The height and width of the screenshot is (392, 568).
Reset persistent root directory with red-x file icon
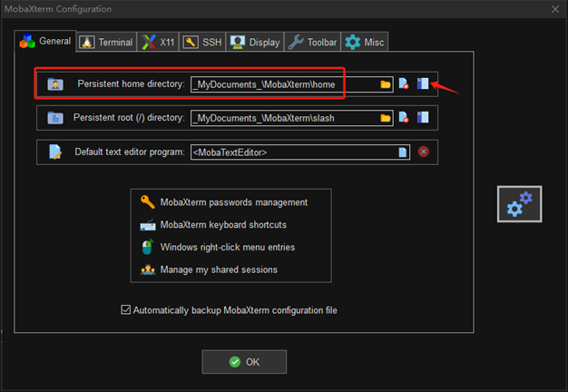tap(404, 117)
